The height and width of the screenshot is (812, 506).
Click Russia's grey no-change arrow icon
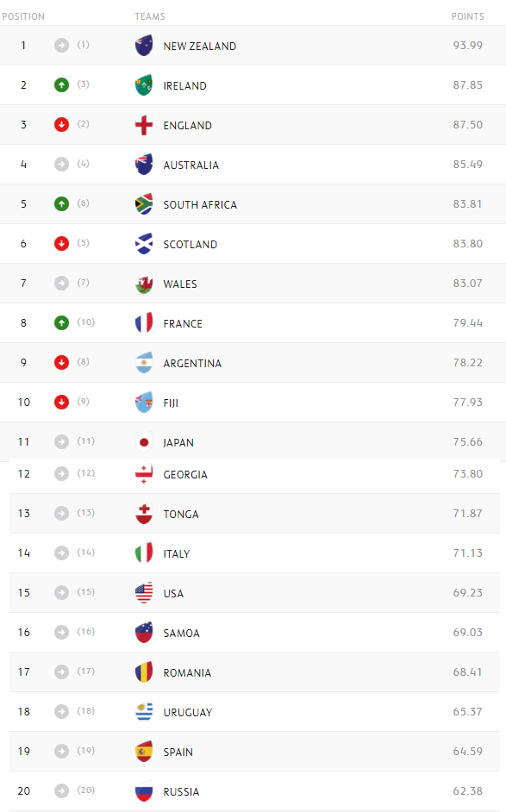[x=61, y=790]
